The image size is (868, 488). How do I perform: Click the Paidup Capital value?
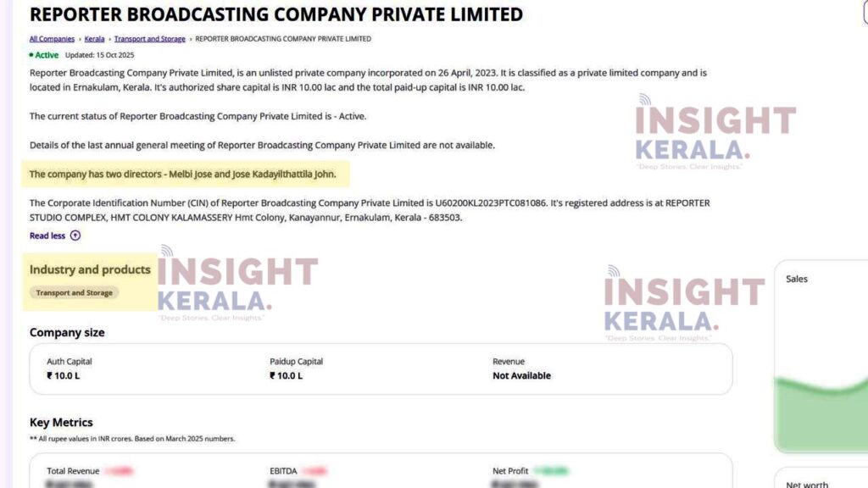tap(287, 375)
